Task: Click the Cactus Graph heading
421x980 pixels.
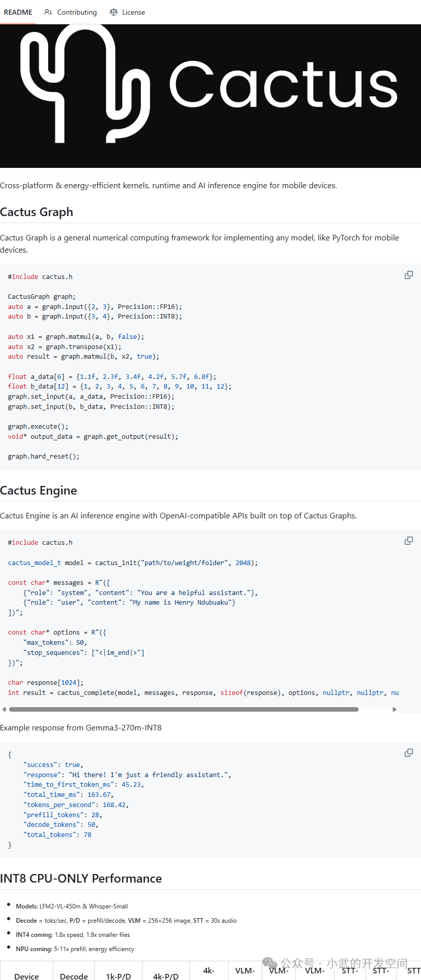Action: pyautogui.click(x=37, y=212)
